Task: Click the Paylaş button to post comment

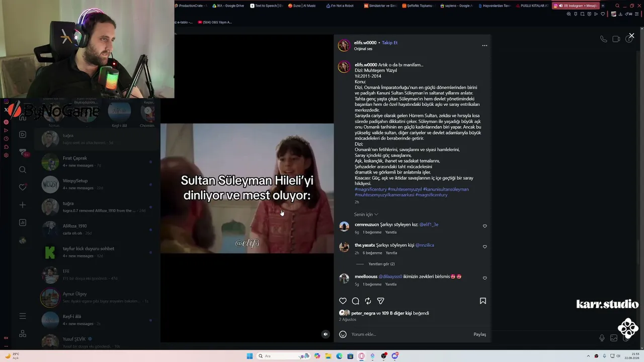Action: [x=479, y=334]
